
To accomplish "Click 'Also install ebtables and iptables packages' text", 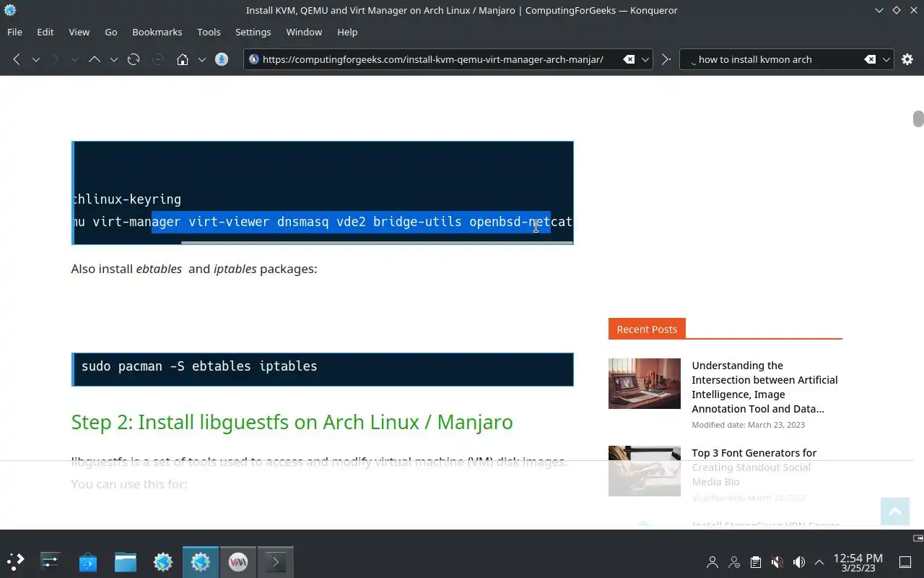I will point(194,269).
